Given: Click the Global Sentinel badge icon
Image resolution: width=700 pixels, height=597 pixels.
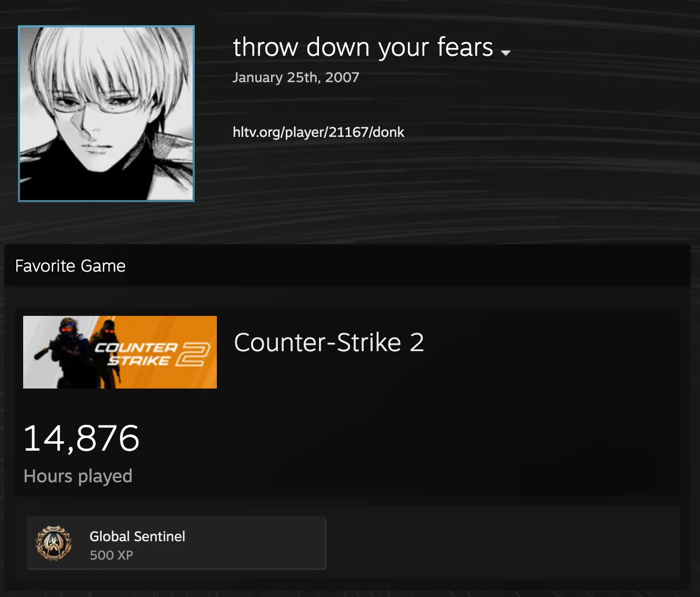Looking at the screenshot, I should 53,543.
